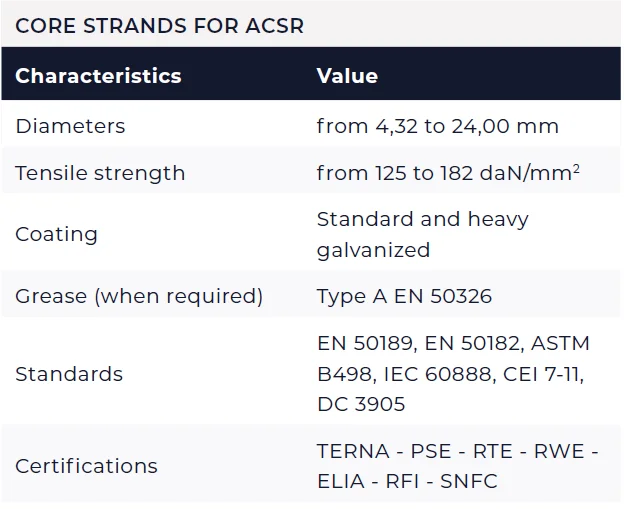Image resolution: width=624 pixels, height=509 pixels.
Task: Click the 'EN 50189' standard text
Action: tap(362, 343)
